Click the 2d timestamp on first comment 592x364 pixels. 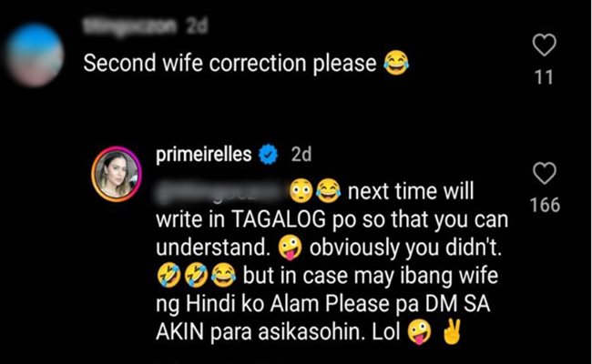(197, 26)
